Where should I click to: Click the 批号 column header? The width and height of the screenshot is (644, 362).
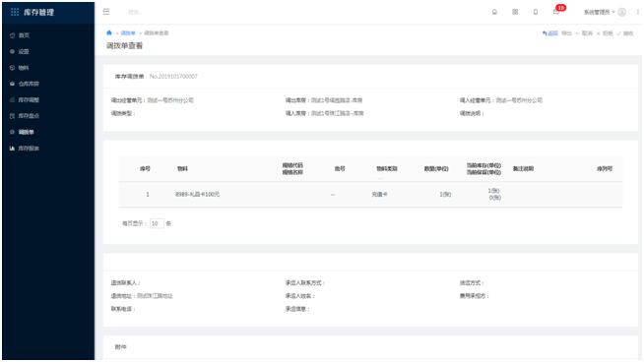[340, 168]
